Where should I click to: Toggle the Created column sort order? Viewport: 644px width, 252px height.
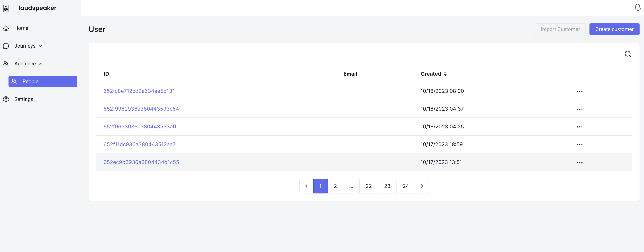(445, 74)
